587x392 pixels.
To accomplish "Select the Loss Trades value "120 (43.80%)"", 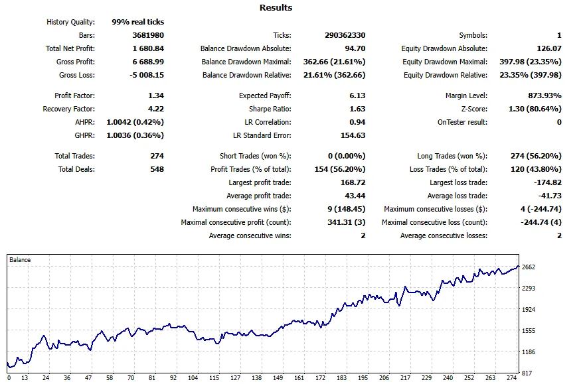I will click(x=536, y=169).
